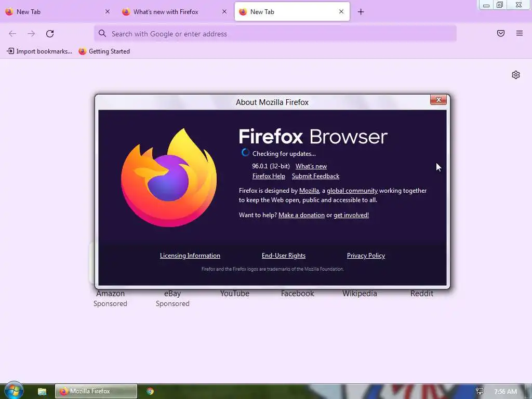Open Licensing Information link
This screenshot has height=399, width=532.
(x=190, y=256)
